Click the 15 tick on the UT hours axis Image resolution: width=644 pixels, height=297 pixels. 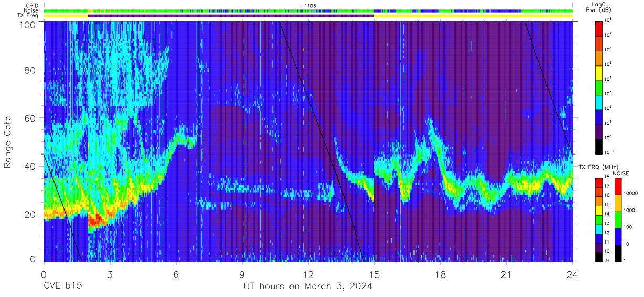pyautogui.click(x=374, y=274)
